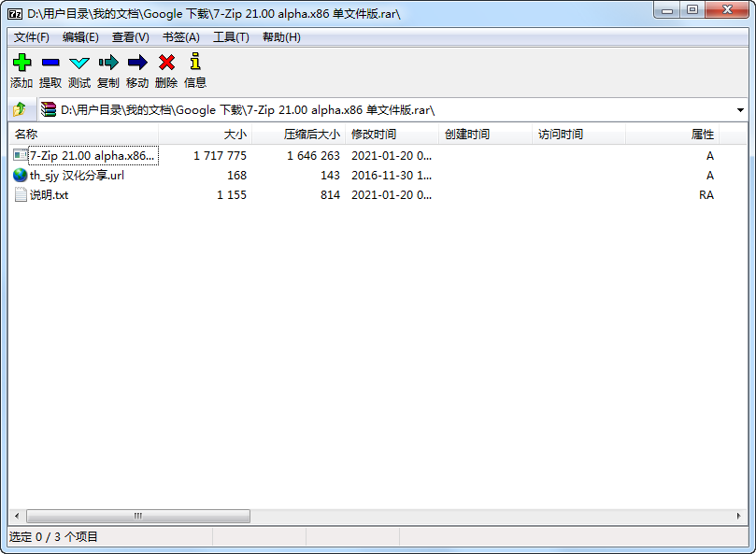Open the 查看(V) menu
This screenshot has width=756, height=554.
tap(130, 37)
